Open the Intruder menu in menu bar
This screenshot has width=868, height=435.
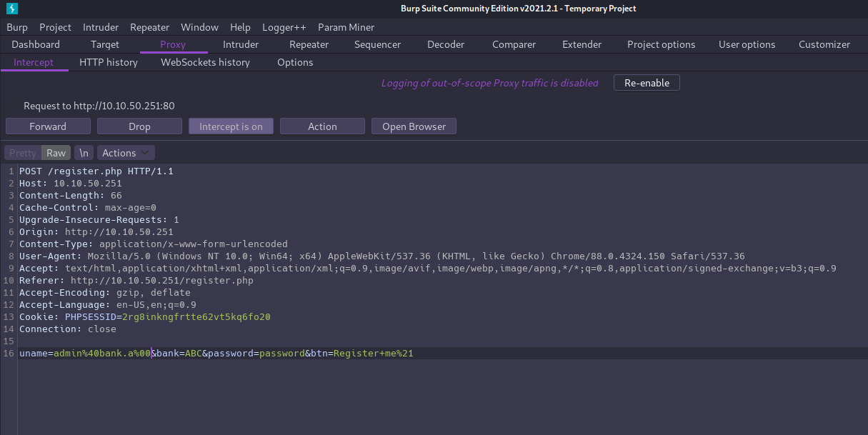[101, 27]
